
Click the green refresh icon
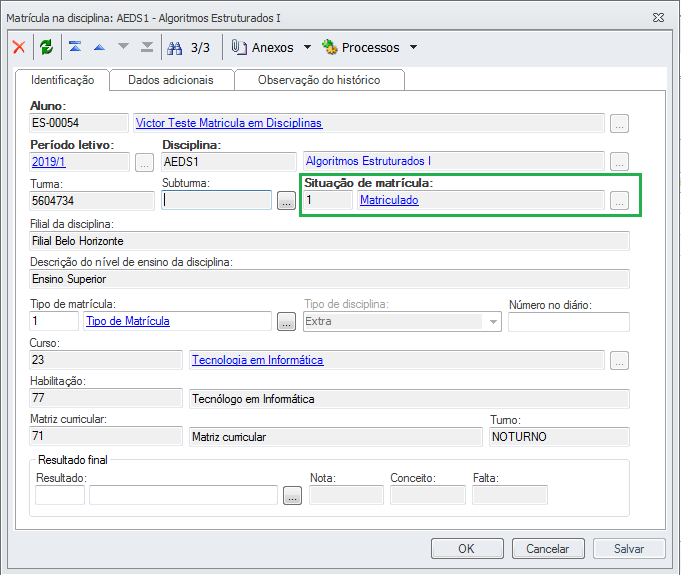pos(46,47)
